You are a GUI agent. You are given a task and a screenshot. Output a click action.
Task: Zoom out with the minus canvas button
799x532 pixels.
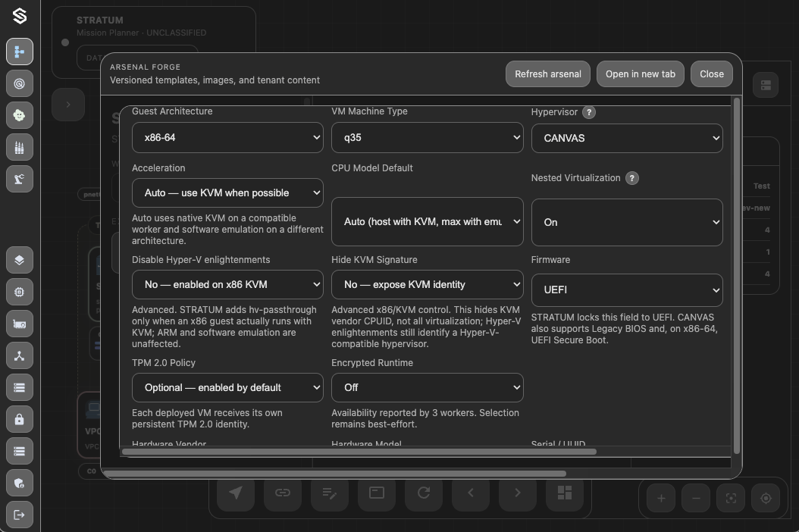pos(696,499)
